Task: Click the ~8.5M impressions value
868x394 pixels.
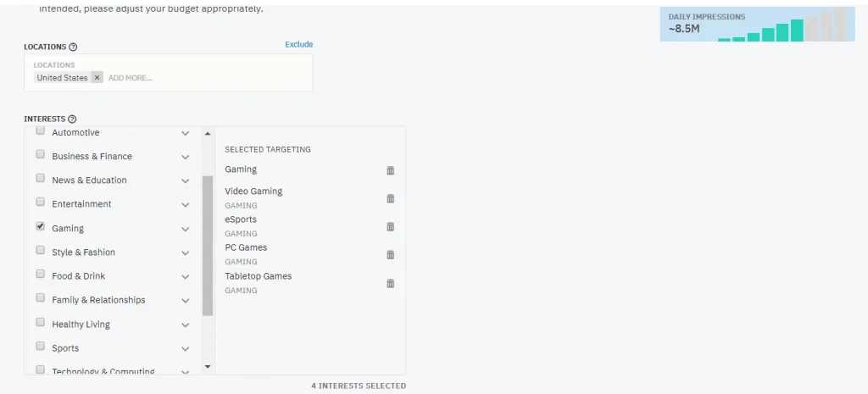Action: coord(684,29)
